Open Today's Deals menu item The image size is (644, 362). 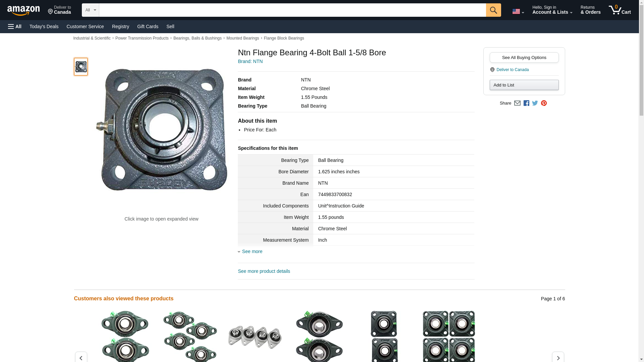click(44, 26)
